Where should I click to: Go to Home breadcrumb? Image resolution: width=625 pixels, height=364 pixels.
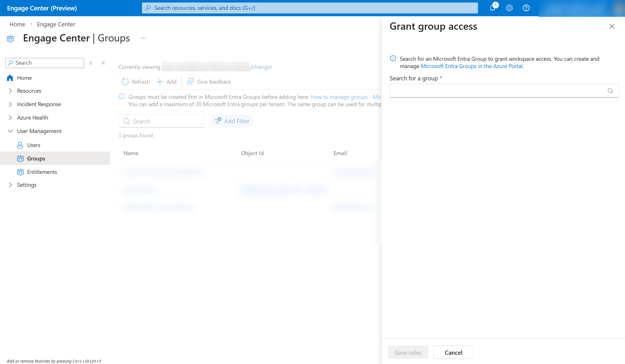click(x=17, y=24)
